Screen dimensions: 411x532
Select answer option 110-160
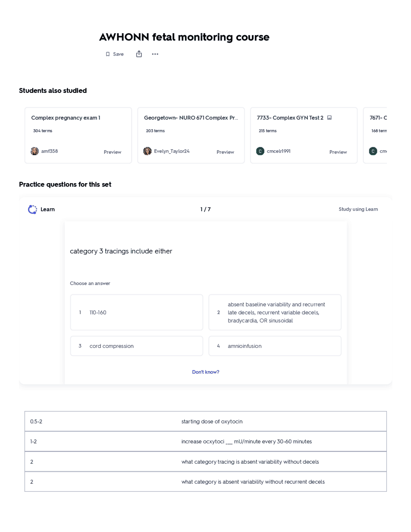[137, 312]
